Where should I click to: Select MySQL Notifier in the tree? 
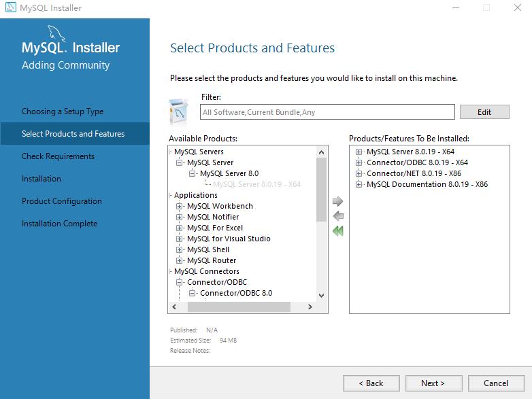click(x=213, y=217)
